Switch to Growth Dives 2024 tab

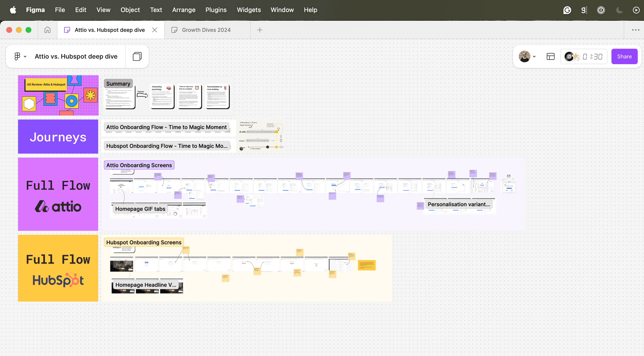click(x=206, y=30)
